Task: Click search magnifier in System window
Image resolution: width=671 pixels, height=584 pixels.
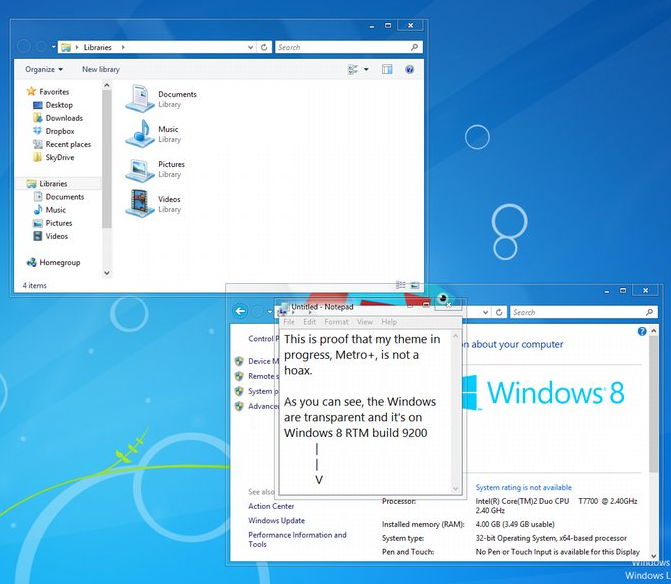Action: click(650, 312)
